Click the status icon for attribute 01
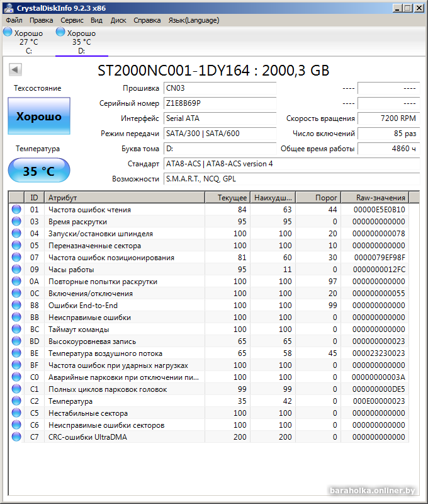 (16, 210)
